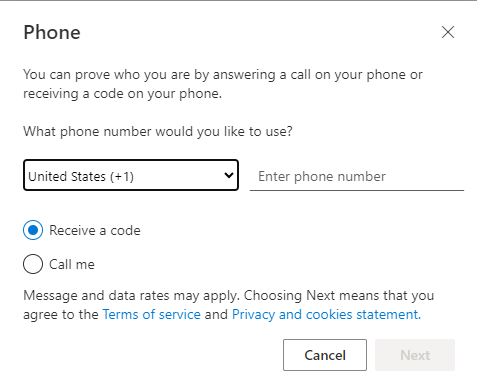Screen dimensions: 477x385
Task: Focus the Enter phone number field
Action: coord(357,176)
